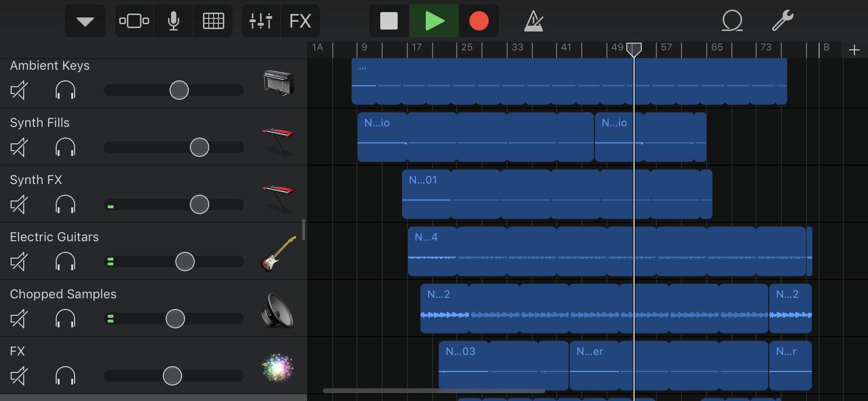Viewport: 868px width, 401px height.
Task: Mute the Electric Guitars track
Action: coord(19,262)
